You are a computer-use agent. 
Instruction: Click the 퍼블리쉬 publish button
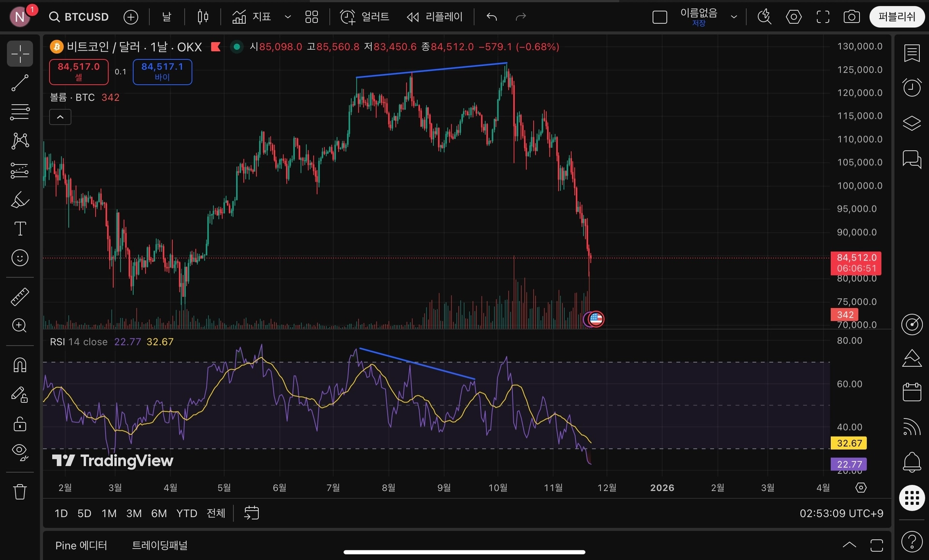coord(897,17)
